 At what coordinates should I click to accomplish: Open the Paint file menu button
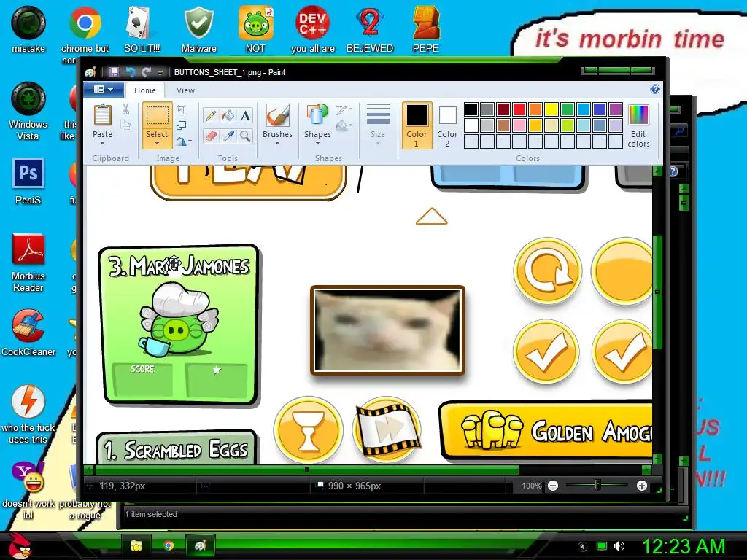pyautogui.click(x=104, y=90)
